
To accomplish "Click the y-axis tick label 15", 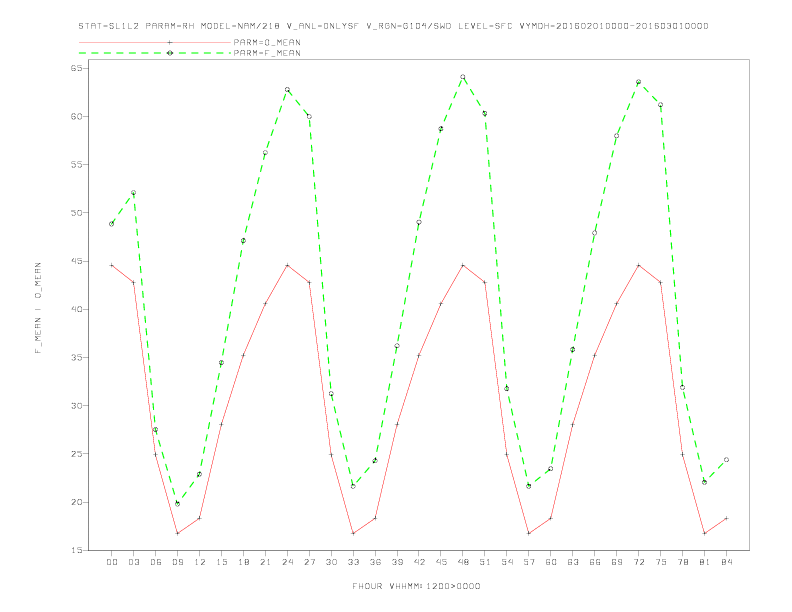I will point(76,550).
